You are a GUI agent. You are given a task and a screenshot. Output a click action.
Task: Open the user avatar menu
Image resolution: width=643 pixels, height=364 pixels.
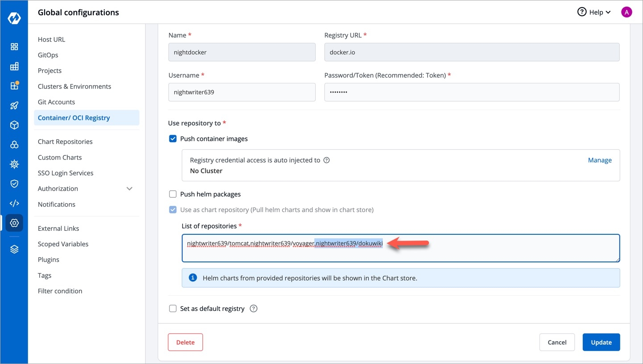point(627,12)
